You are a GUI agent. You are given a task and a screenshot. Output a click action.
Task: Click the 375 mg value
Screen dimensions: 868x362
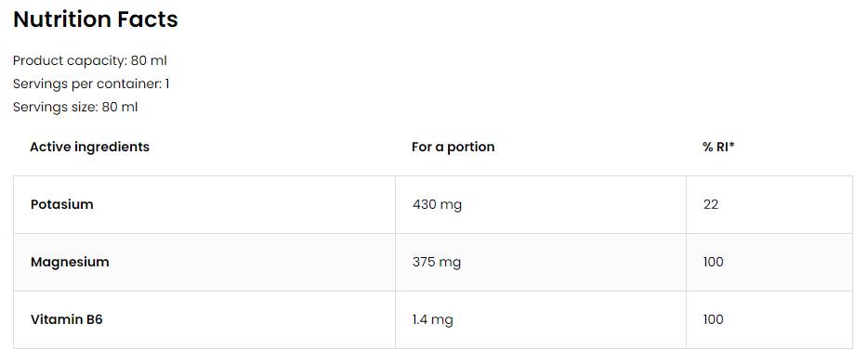tap(436, 262)
